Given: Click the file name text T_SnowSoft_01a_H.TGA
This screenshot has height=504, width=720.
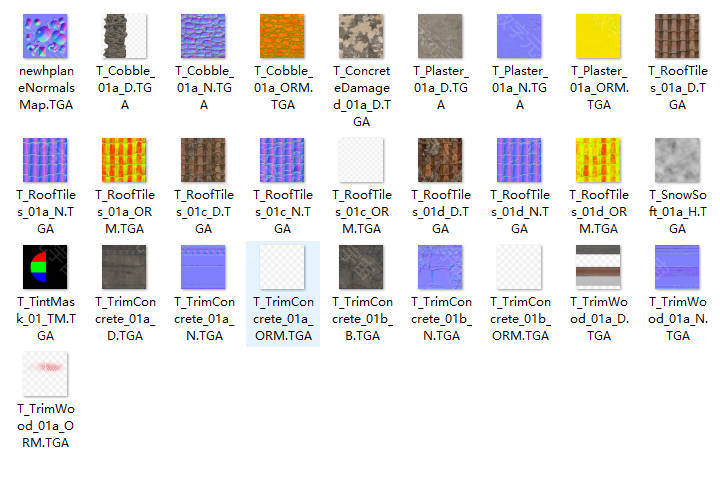Looking at the screenshot, I should pos(677,212).
